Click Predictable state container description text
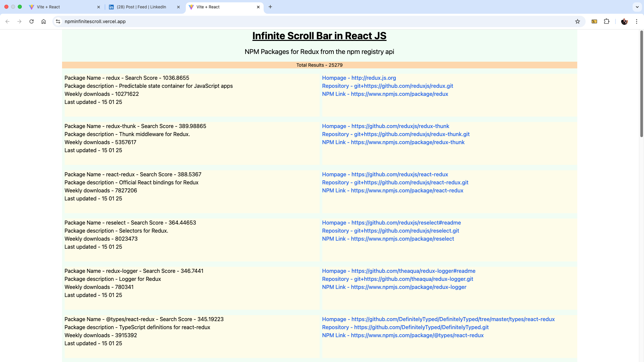Screen dimensions: 644x362 click(149, 86)
